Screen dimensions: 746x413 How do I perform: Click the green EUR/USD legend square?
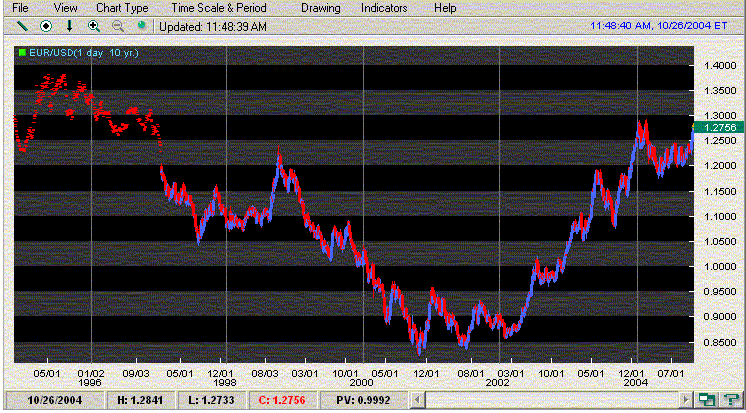click(x=22, y=51)
